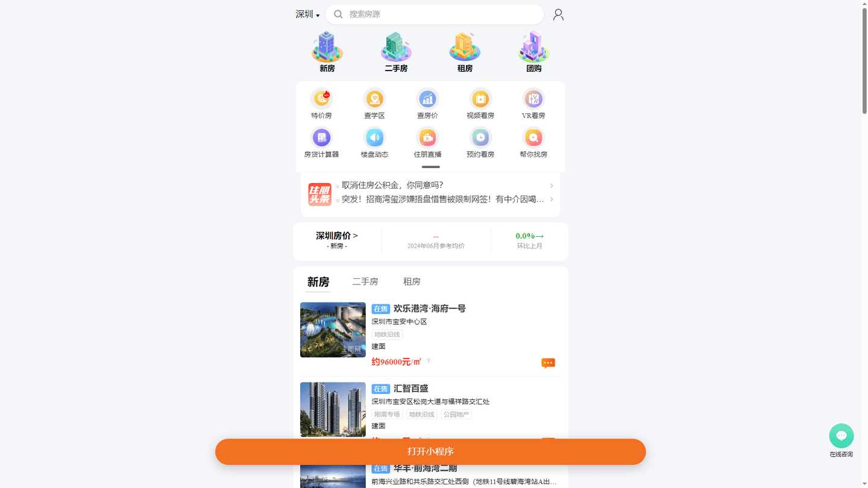Read headline 突发！招商湾玺涉嫌捂盘惜售
Image resolution: width=868 pixels, height=488 pixels.
(x=442, y=199)
